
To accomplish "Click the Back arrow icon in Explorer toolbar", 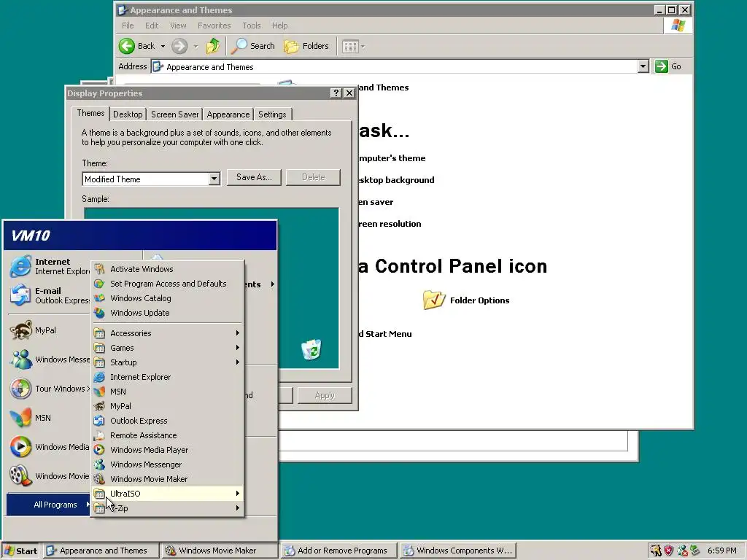I will (x=127, y=46).
